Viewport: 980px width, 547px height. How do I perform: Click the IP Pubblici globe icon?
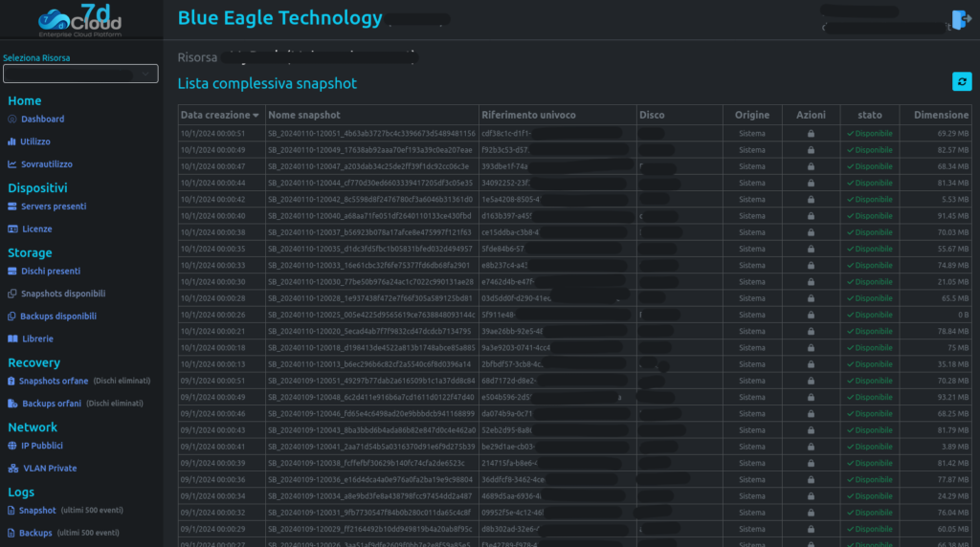(x=12, y=446)
